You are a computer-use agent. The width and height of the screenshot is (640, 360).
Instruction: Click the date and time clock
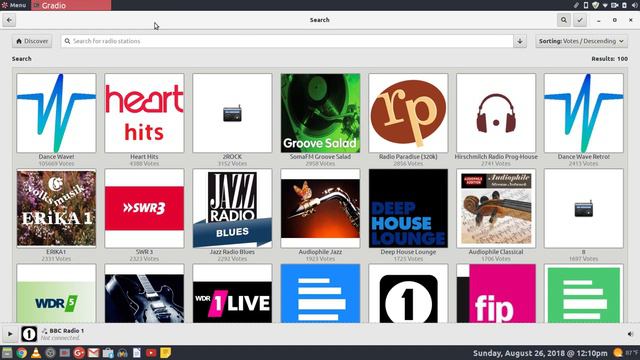tap(540, 353)
